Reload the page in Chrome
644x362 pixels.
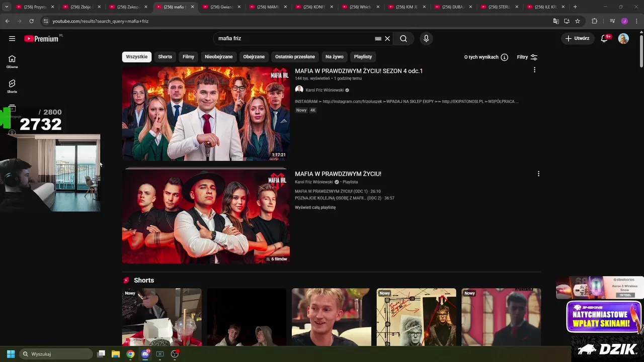[x=31, y=21]
